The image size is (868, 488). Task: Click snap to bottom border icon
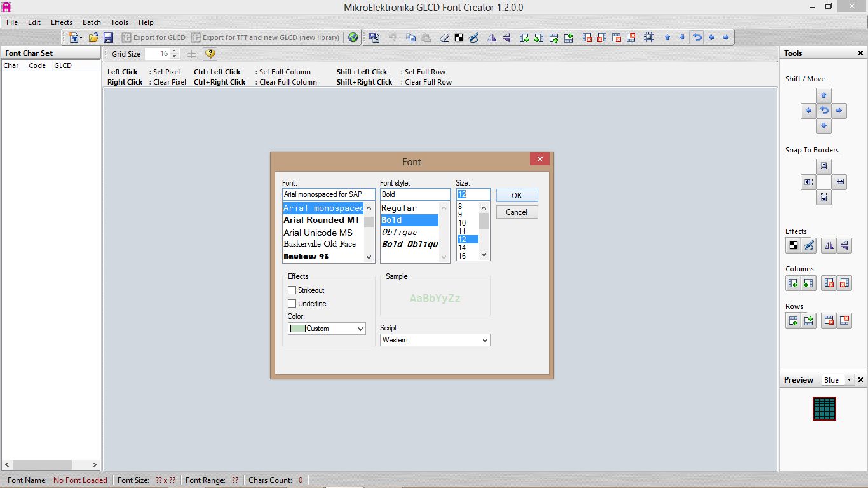tap(824, 198)
